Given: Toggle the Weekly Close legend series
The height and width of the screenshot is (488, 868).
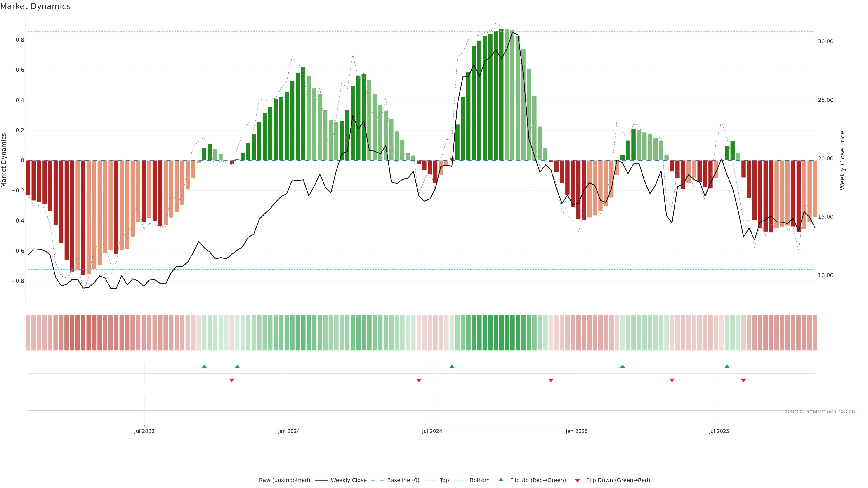Looking at the screenshot, I should coord(348,480).
